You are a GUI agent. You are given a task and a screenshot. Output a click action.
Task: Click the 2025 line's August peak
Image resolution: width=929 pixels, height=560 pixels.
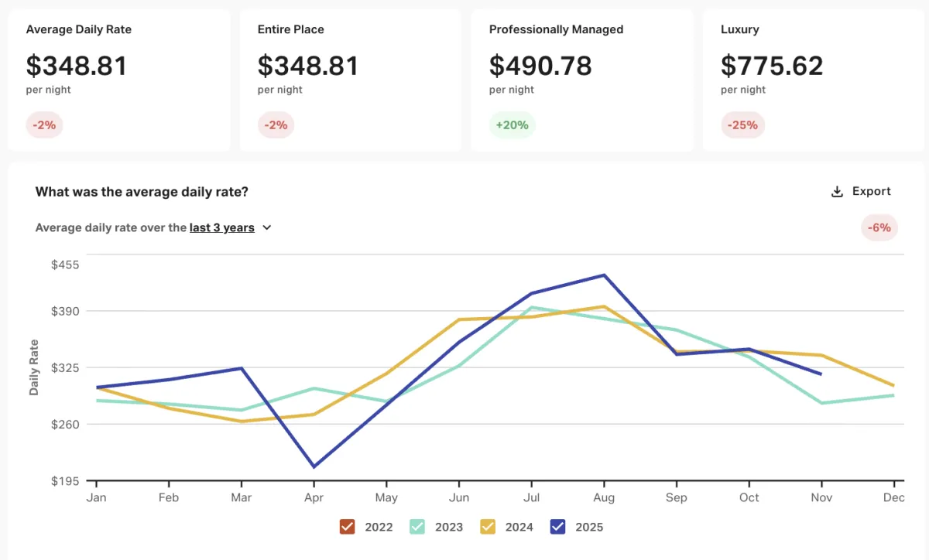pyautogui.click(x=604, y=275)
